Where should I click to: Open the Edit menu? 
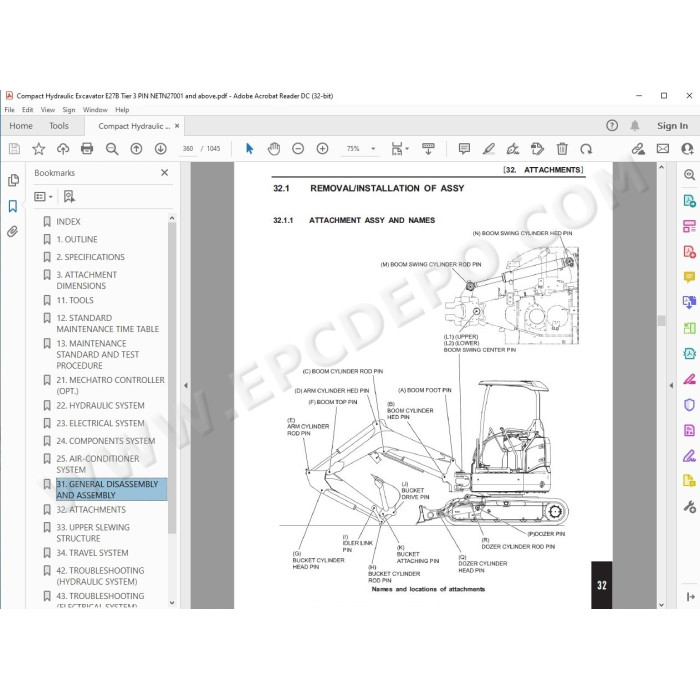point(28,110)
